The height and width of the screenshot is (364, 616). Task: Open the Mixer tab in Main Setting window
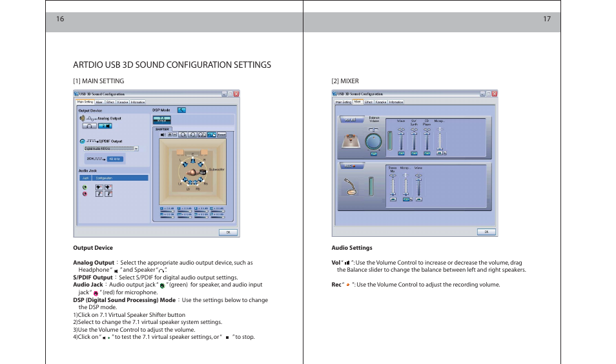pyautogui.click(x=99, y=102)
